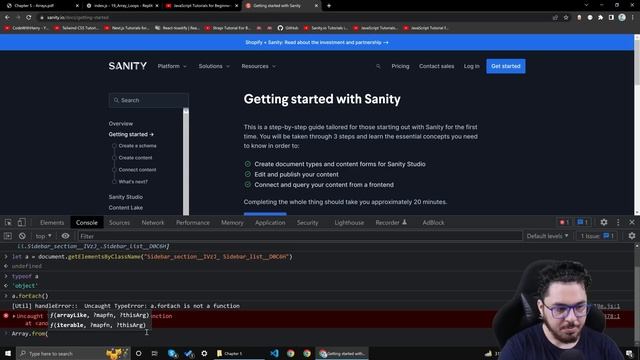The image size is (640, 360).
Task: Switch to the Network tab
Action: click(153, 222)
